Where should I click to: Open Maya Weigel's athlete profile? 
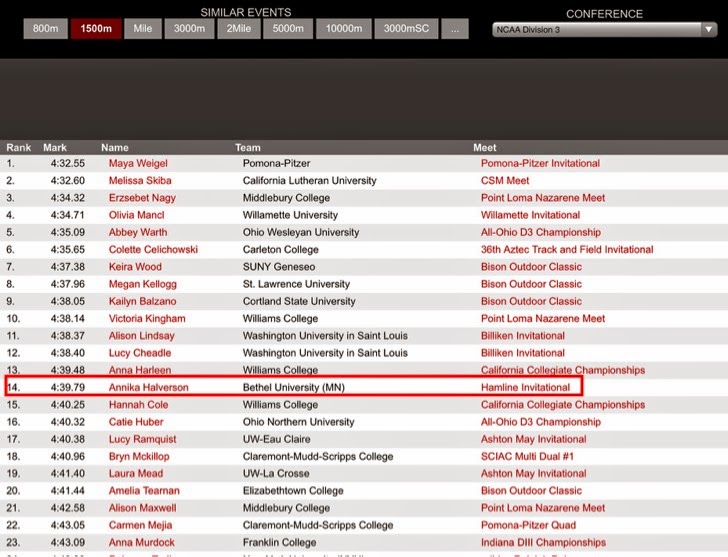point(138,163)
